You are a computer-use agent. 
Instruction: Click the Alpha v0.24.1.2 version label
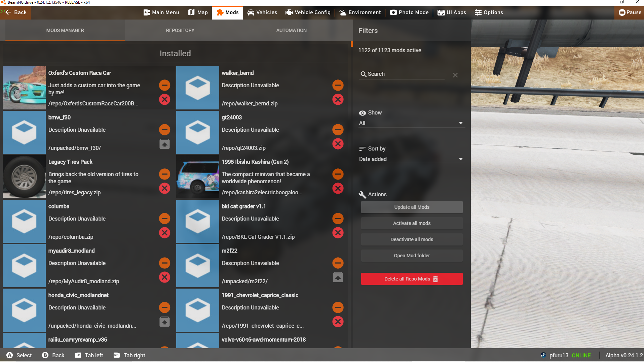tap(624, 355)
